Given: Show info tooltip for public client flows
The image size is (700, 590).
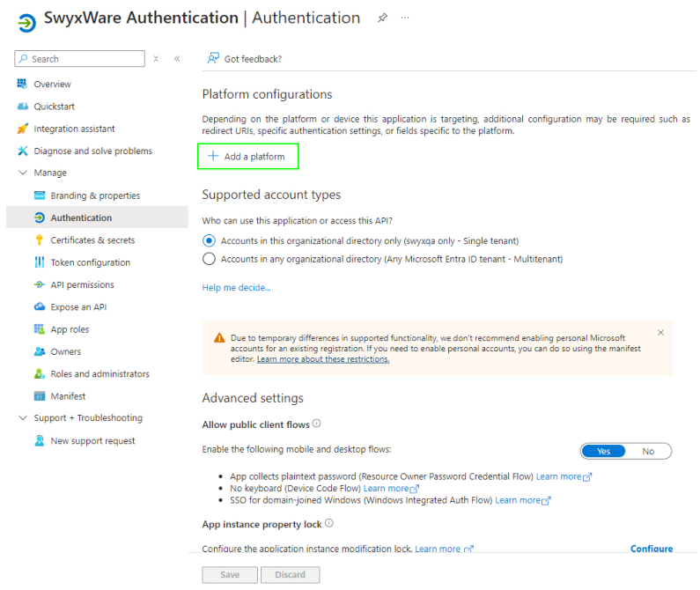Looking at the screenshot, I should click(316, 424).
